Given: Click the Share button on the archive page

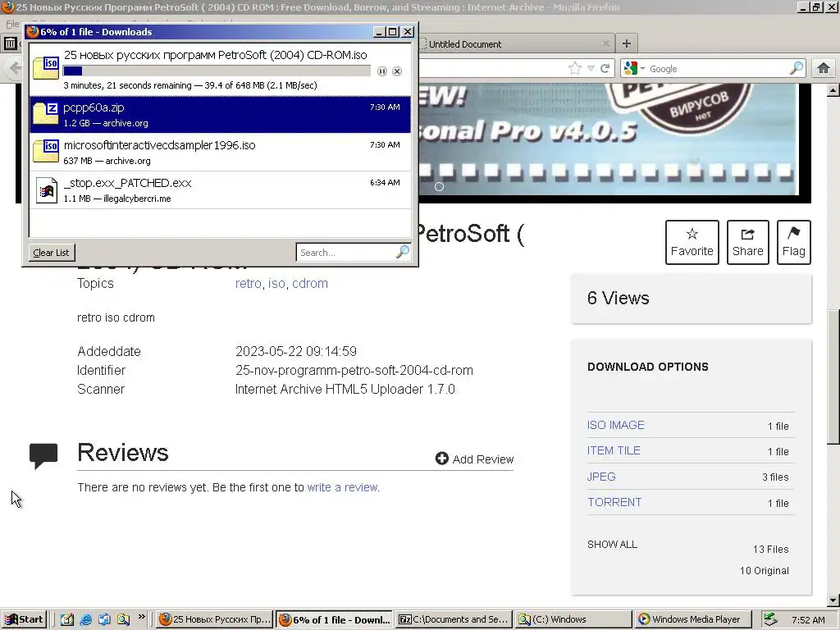Looking at the screenshot, I should click(x=748, y=242).
